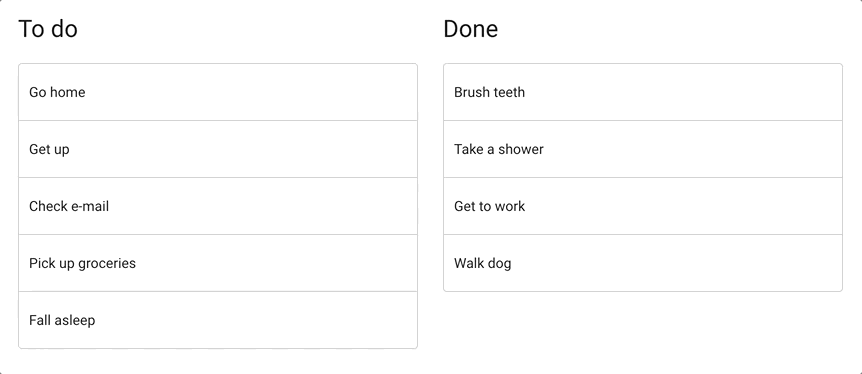Viewport: 862px width, 374px height.
Task: Select the "Get to work" entry
Action: tap(643, 206)
